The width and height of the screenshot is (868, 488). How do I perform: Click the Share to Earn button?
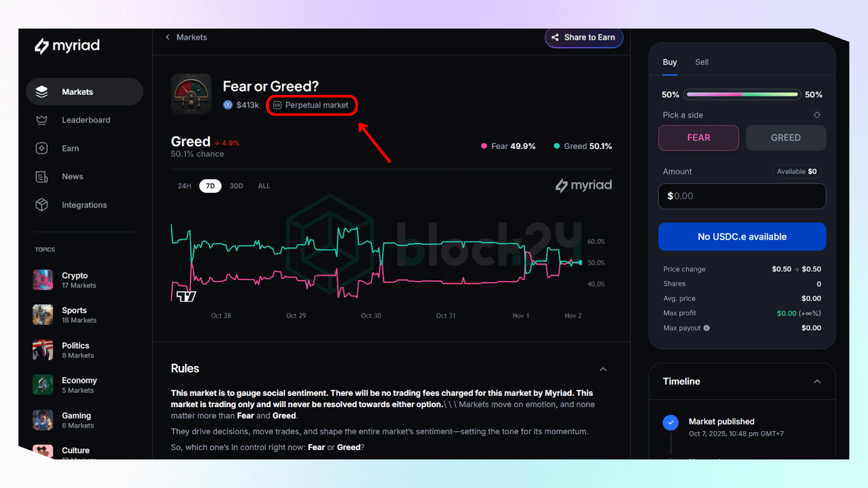pos(584,37)
